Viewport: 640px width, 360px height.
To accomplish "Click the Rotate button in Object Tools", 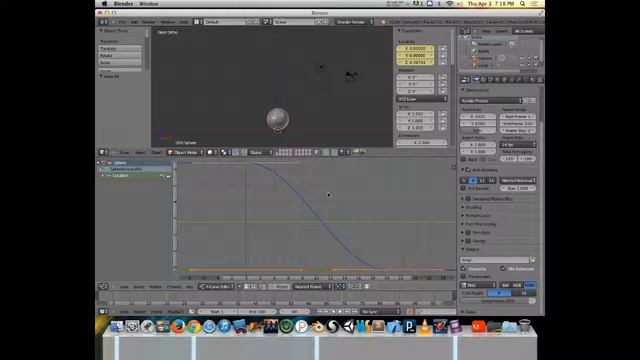I will (x=120, y=56).
